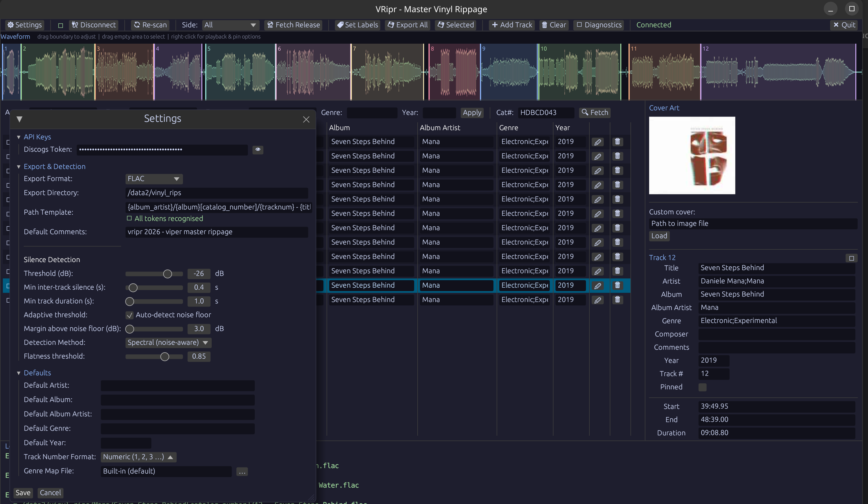Viewport: 868px width, 504px height.
Task: Disconnect from the connected device
Action: click(94, 24)
